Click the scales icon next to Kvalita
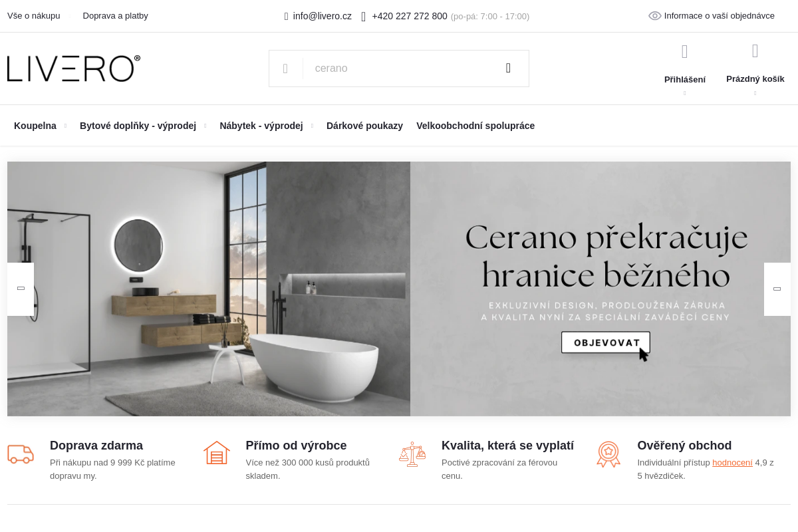The image size is (798, 532). pos(412,454)
